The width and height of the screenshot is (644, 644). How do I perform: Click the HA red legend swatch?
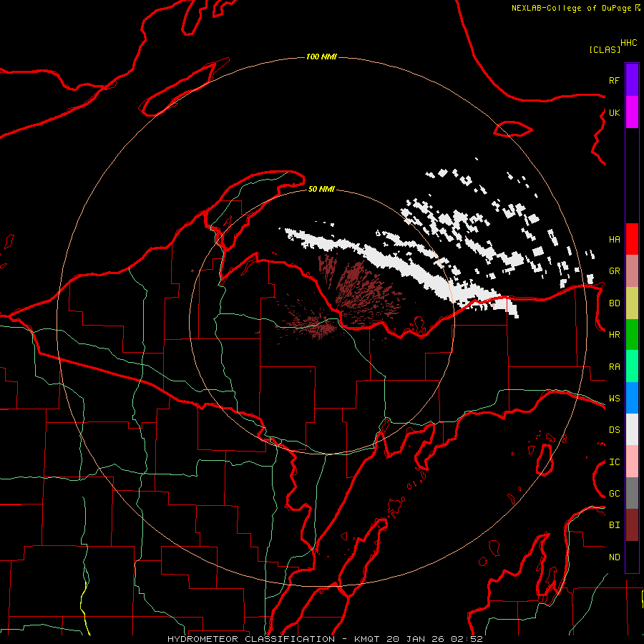[632, 239]
